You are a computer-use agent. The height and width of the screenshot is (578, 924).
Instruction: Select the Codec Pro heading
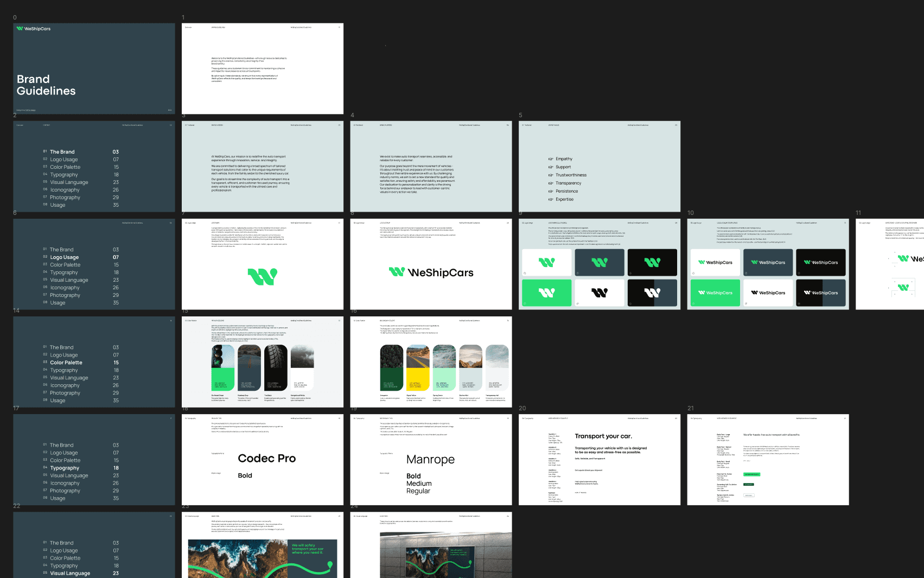[267, 458]
